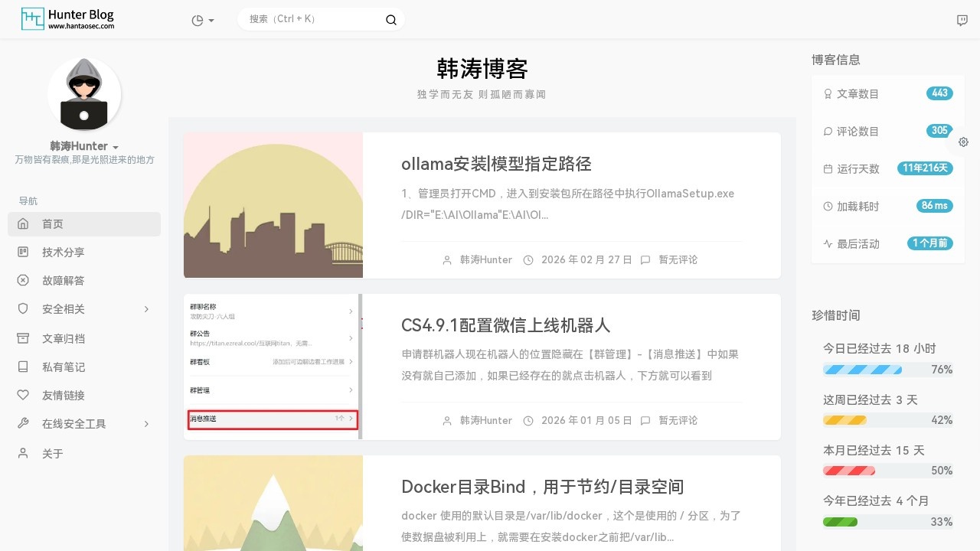The width and height of the screenshot is (980, 551).
Task: Click the search magnifier icon
Action: coord(390,19)
